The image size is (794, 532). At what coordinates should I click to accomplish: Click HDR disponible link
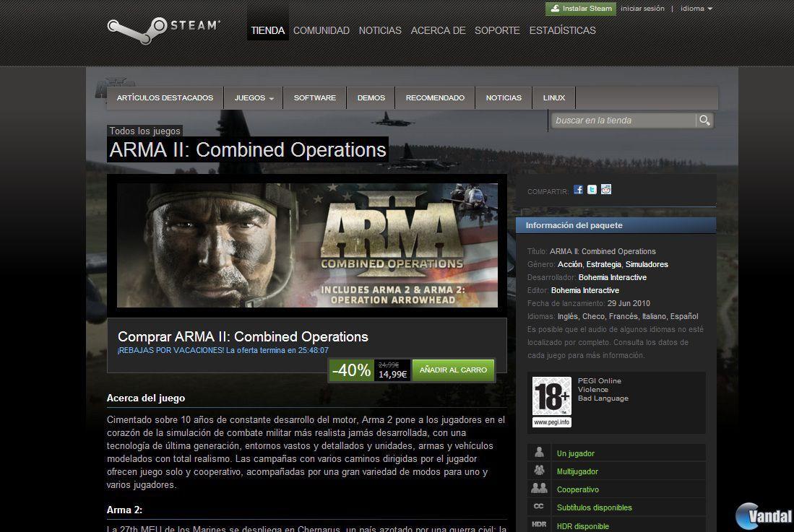(x=583, y=526)
